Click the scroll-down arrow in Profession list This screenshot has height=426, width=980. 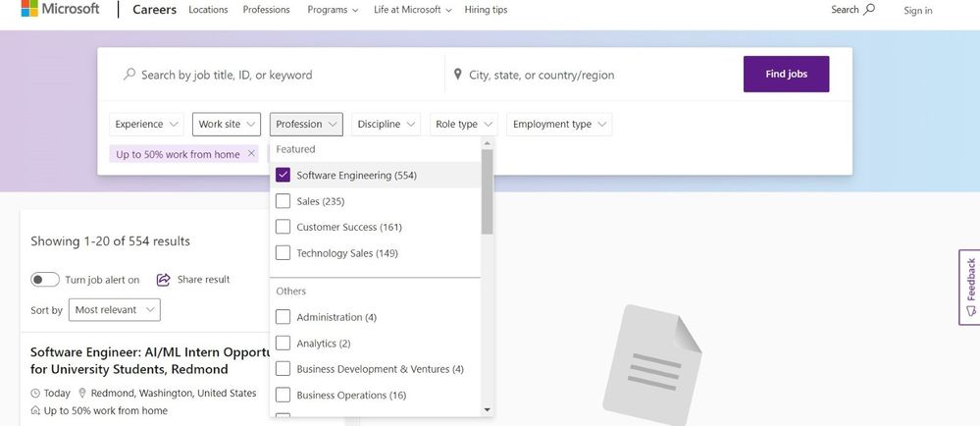click(x=487, y=409)
